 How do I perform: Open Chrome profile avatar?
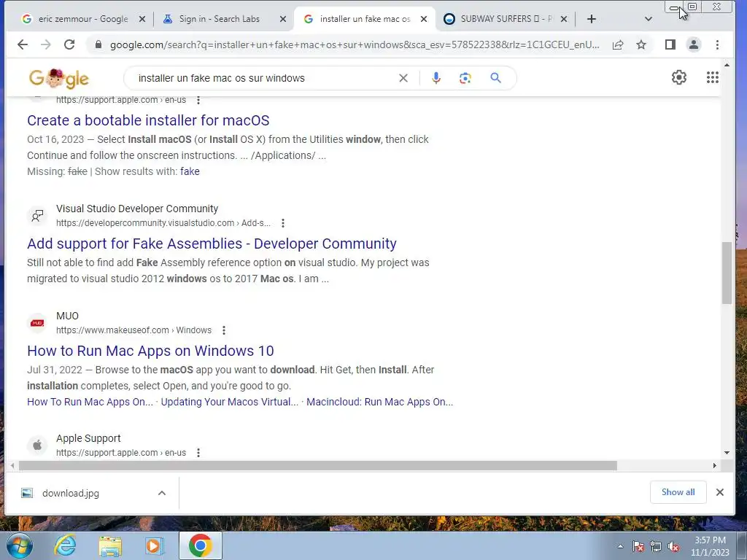[x=694, y=44]
